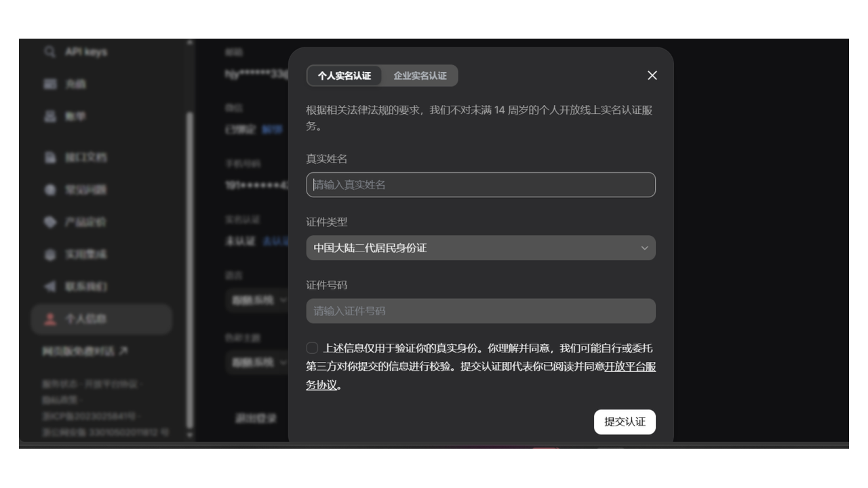Submit verification with 提交认证 button
The height and width of the screenshot is (488, 868).
(625, 422)
